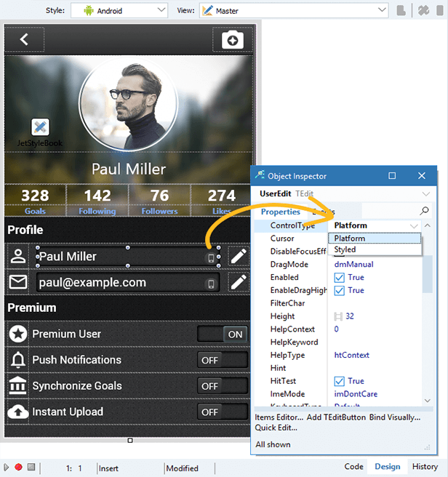
Task: Click the Instant Upload cloud icon
Action: tap(17, 412)
